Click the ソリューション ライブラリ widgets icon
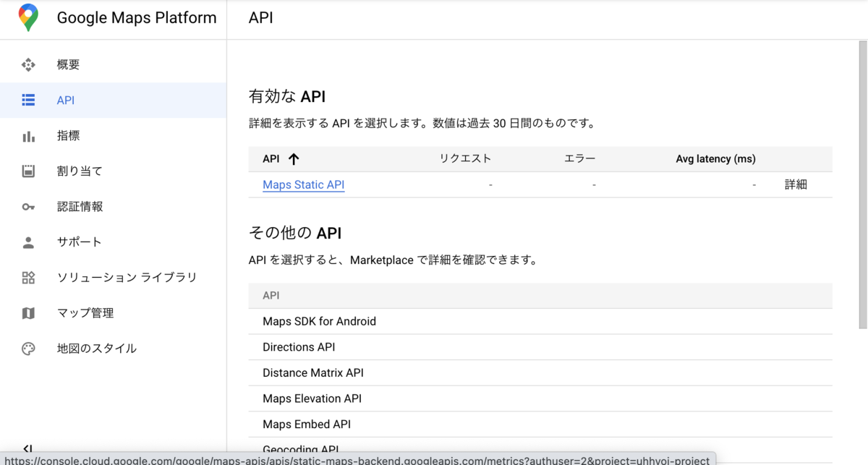The image size is (868, 465). (x=28, y=278)
